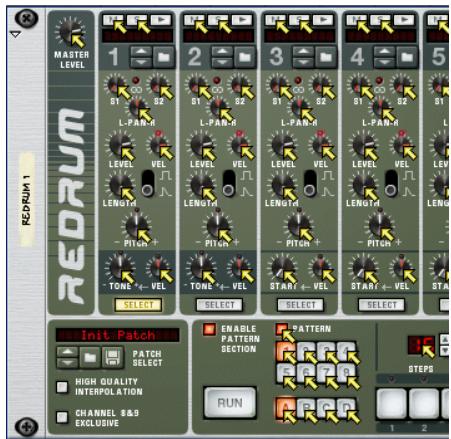Click channel 4 Pitch knob
This screenshot has width=451, height=439.
tap(380, 226)
